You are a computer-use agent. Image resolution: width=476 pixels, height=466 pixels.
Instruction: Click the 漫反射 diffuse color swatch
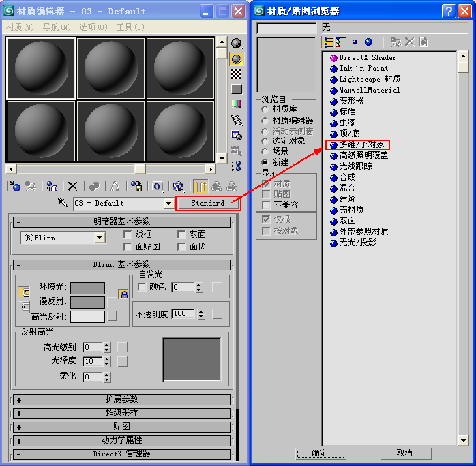87,302
